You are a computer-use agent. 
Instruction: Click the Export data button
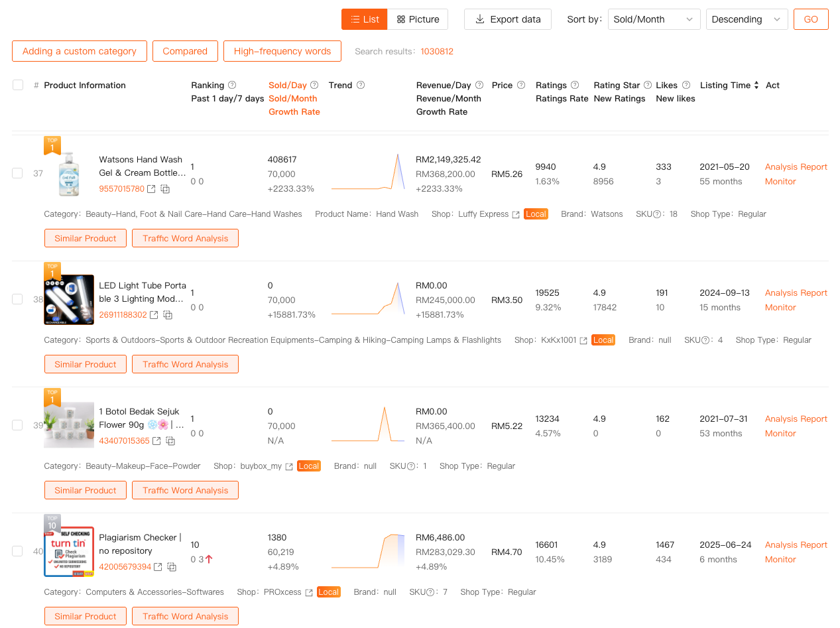tap(508, 19)
